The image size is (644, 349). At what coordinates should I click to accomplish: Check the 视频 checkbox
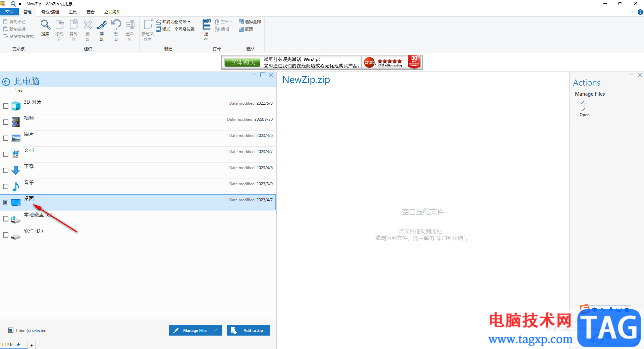point(6,122)
